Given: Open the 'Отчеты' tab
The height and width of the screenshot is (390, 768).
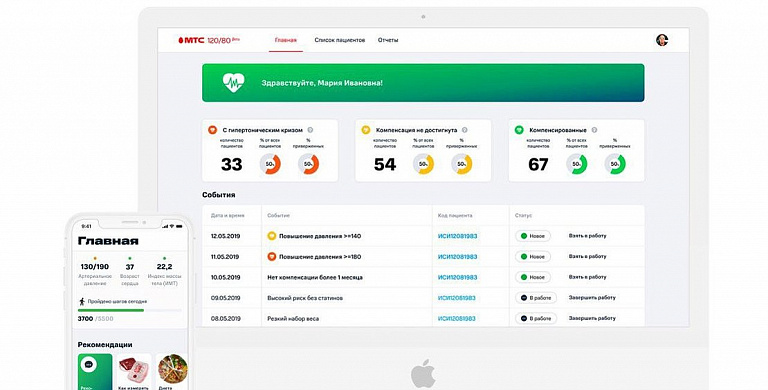Looking at the screenshot, I should (388, 40).
